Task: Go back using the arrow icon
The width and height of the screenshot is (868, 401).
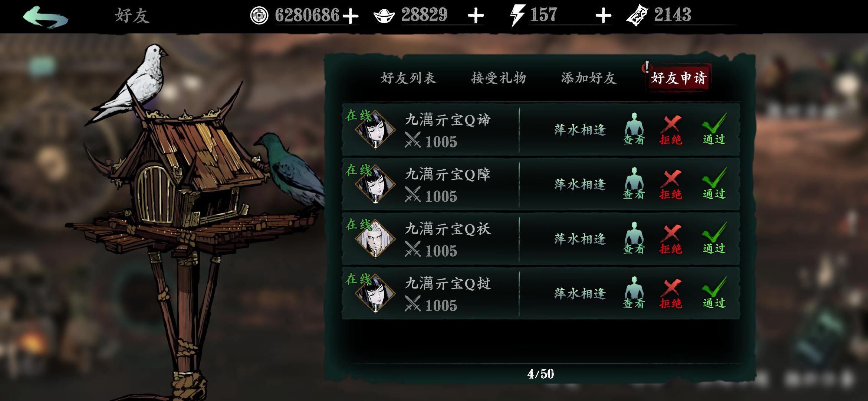Action: click(x=45, y=17)
